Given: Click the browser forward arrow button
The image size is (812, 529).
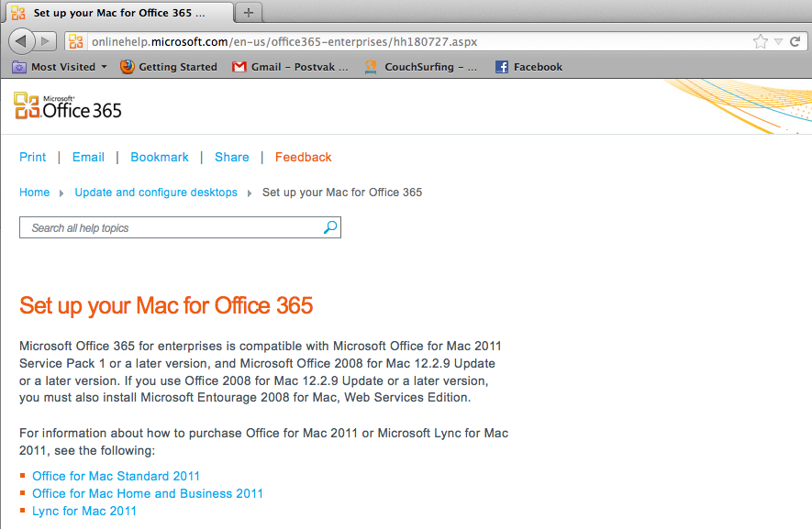Looking at the screenshot, I should point(46,41).
